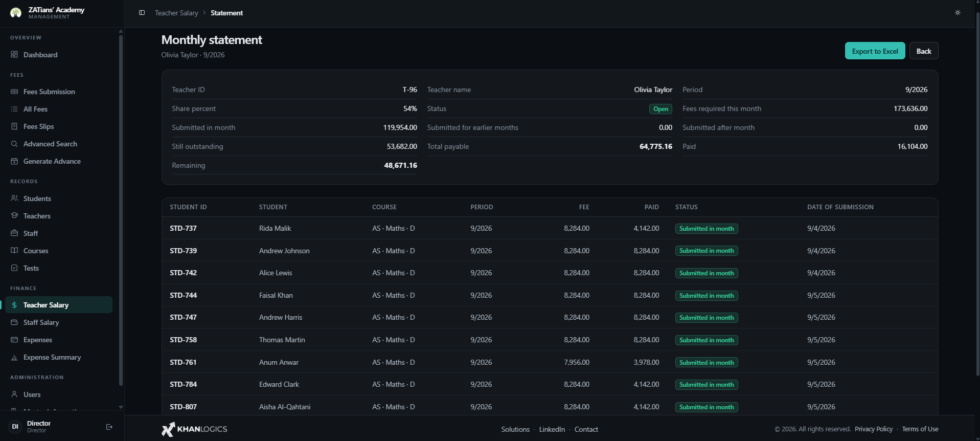Click the Export to Excel button
980x441 pixels.
(875, 51)
